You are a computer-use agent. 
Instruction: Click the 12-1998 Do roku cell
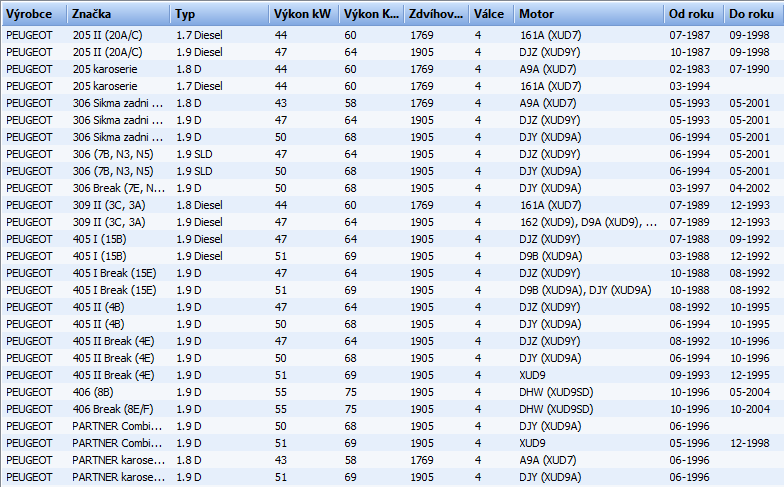(x=750, y=443)
